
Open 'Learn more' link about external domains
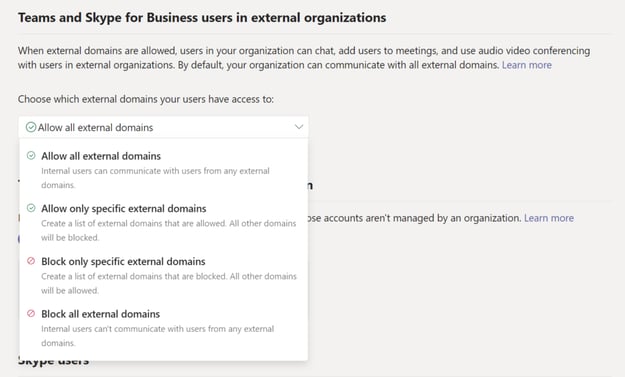point(527,65)
